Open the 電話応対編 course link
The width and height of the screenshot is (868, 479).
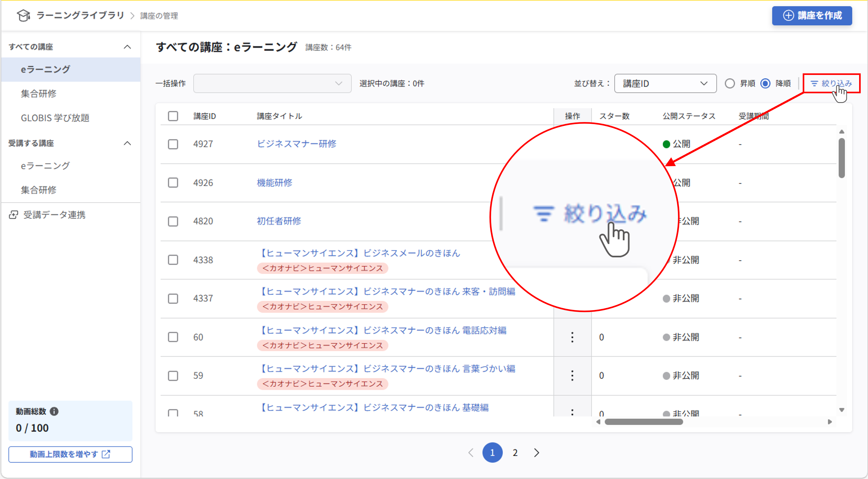tap(382, 330)
